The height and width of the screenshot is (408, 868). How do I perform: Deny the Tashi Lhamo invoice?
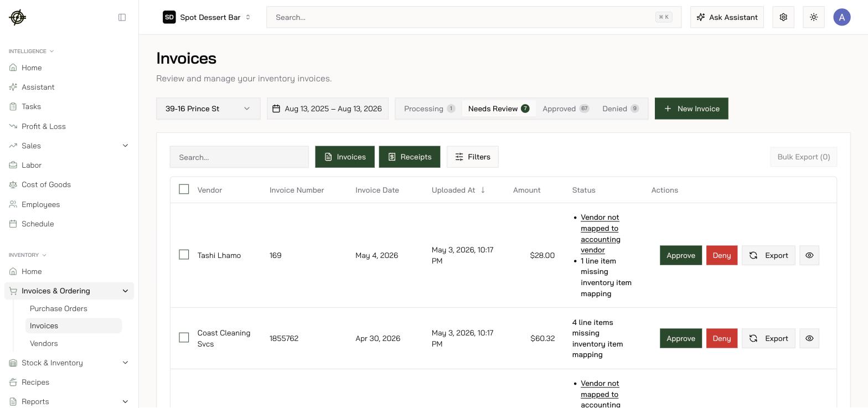722,255
